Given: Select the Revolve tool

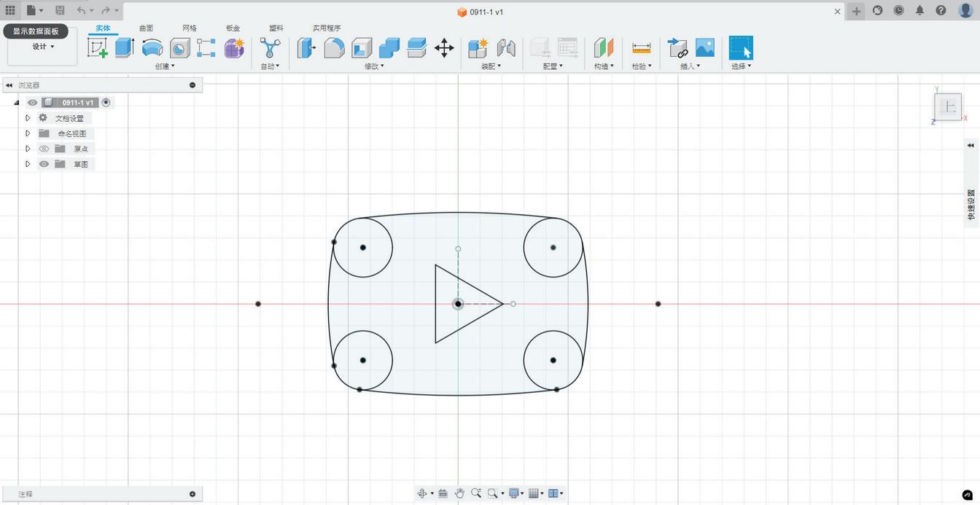Looking at the screenshot, I should coord(152,48).
